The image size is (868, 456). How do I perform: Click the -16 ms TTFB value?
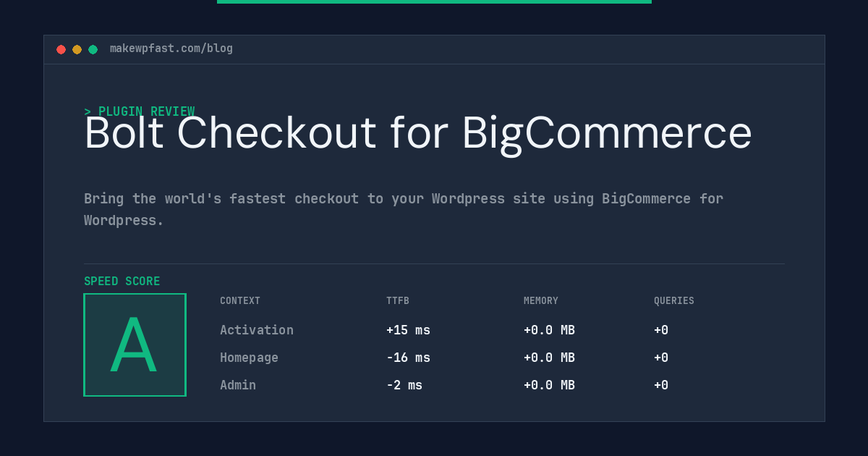pos(408,358)
